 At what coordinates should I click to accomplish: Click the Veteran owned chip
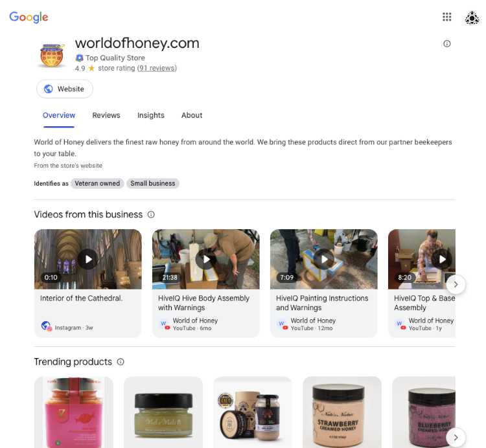[97, 183]
